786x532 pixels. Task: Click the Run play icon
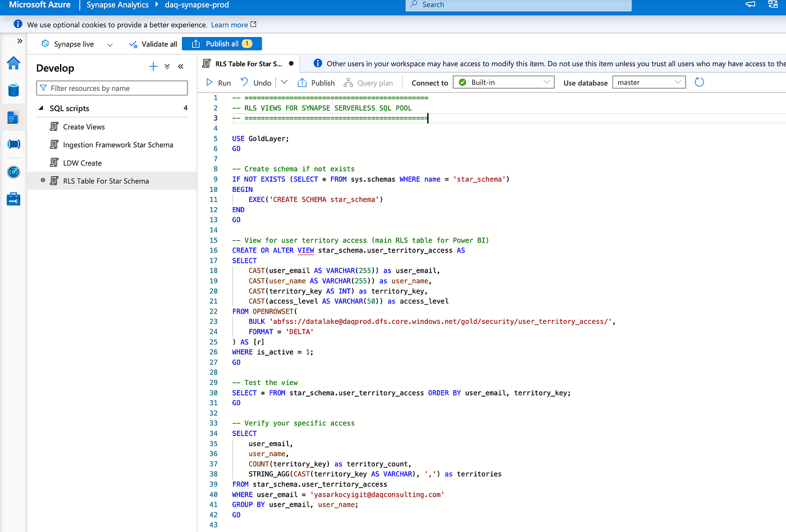click(209, 82)
